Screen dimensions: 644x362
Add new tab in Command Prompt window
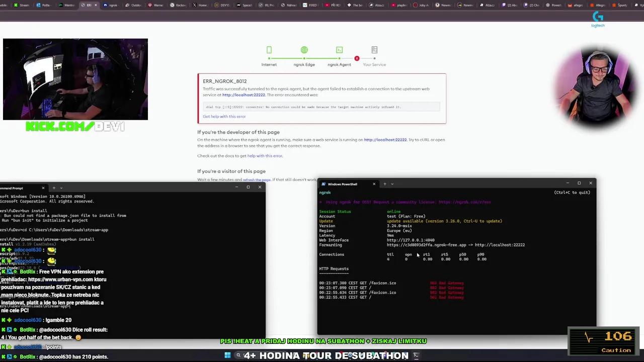[x=54, y=188]
